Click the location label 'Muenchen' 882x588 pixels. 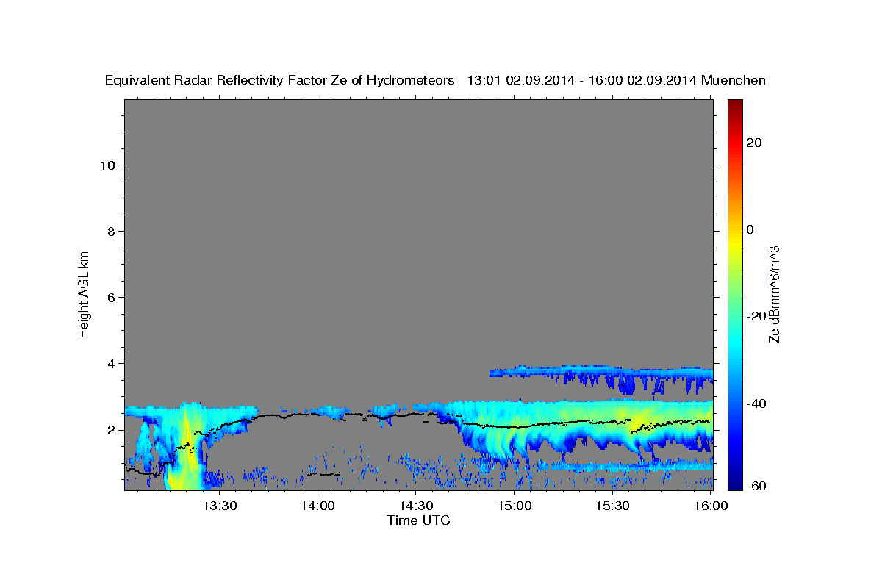pyautogui.click(x=734, y=80)
